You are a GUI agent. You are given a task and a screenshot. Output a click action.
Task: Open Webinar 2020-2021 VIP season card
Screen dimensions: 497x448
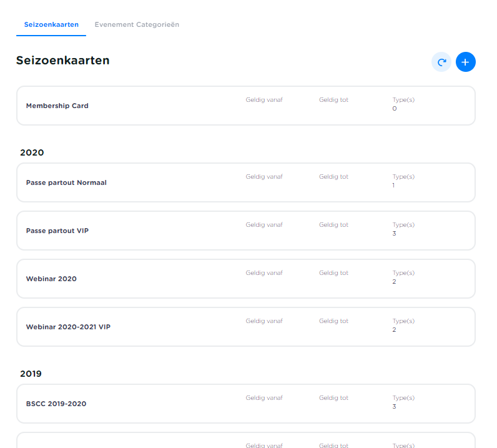68,327
